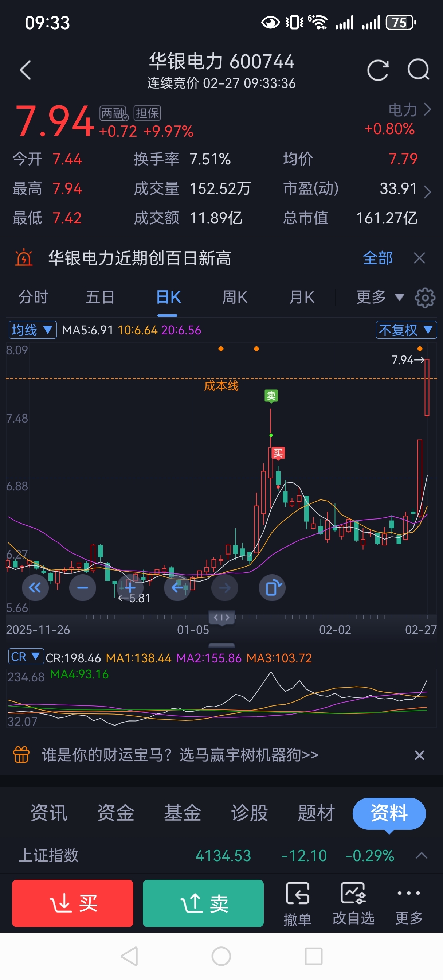This screenshot has width=443, height=980.
Task: Jump chart back with double-left arrows
Action: (35, 587)
